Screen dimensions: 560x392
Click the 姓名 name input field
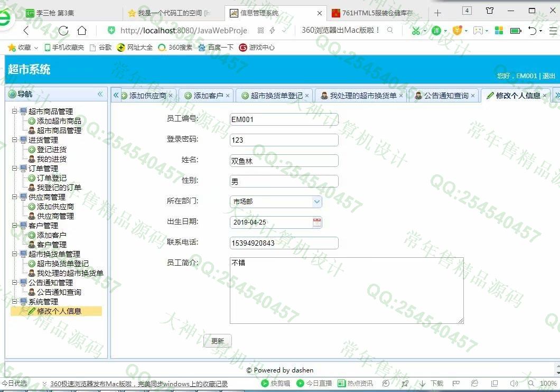coord(284,161)
